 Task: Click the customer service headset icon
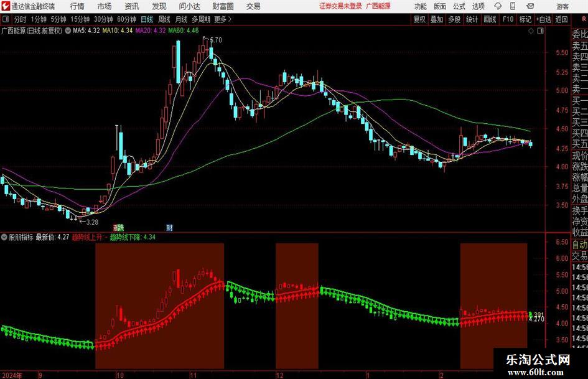pos(498,6)
